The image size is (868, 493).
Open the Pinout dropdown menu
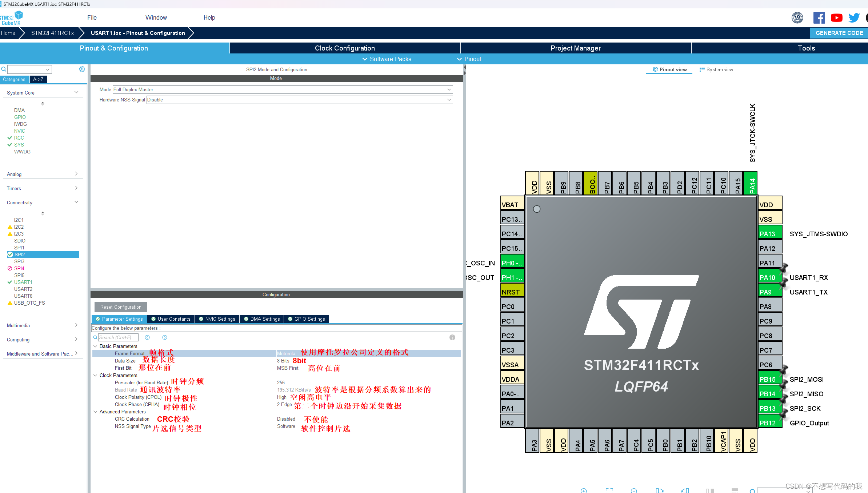469,59
